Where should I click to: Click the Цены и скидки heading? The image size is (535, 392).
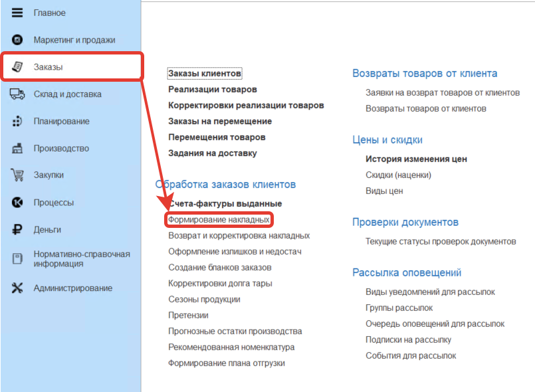[387, 140]
